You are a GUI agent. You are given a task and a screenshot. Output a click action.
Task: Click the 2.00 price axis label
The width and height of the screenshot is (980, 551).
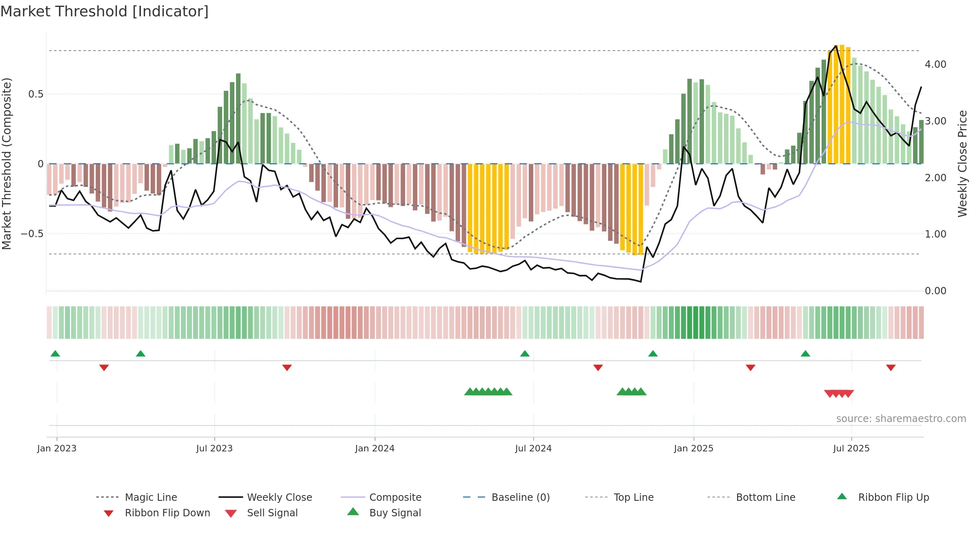click(935, 178)
